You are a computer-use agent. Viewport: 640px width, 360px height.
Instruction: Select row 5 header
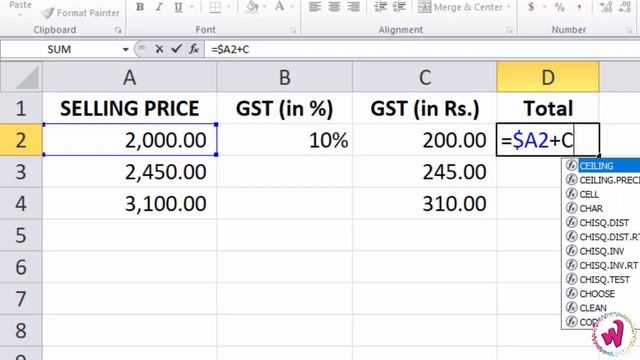point(21,236)
